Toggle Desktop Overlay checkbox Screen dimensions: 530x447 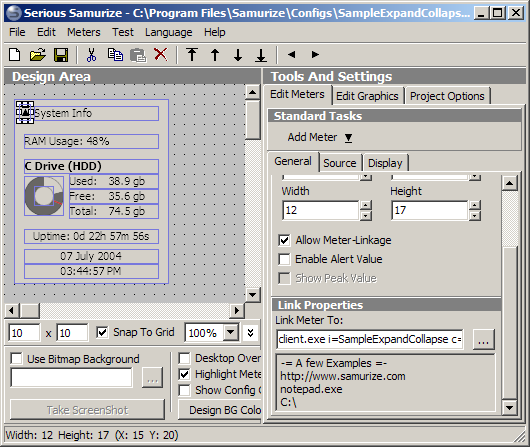click(184, 358)
